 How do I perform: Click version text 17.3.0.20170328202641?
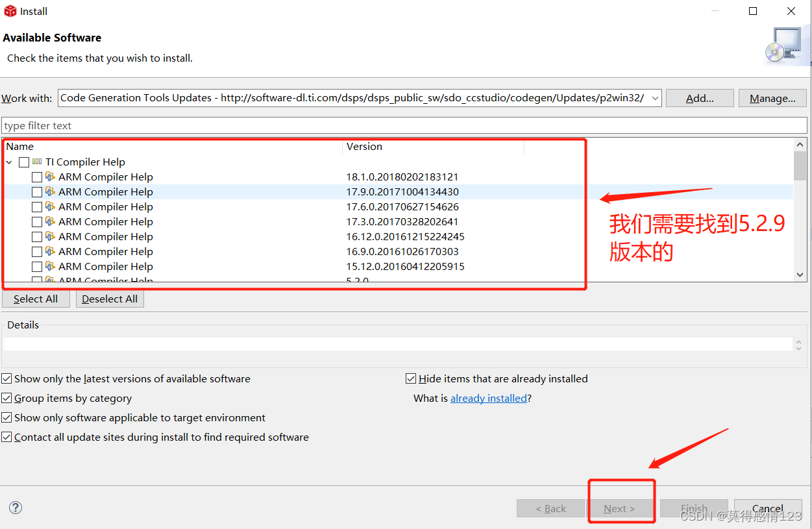click(402, 221)
